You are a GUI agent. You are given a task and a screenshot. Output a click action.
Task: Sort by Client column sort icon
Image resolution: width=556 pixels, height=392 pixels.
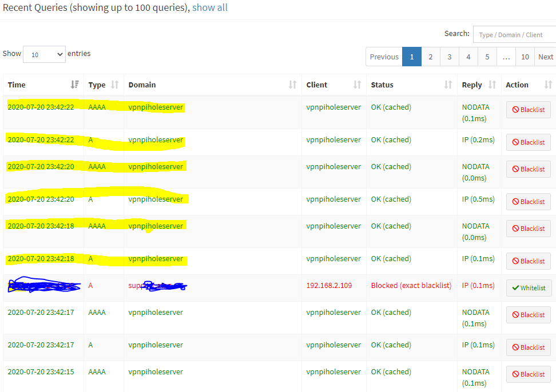point(357,85)
